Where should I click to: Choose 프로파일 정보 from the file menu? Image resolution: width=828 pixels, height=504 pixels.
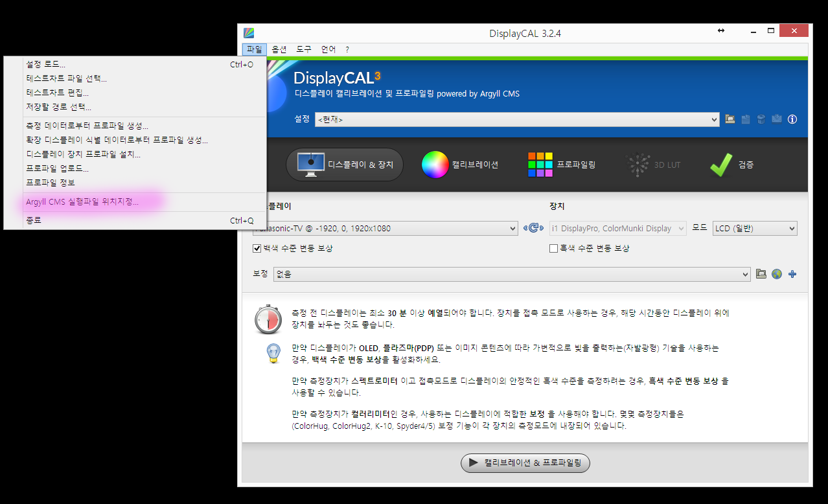point(51,183)
